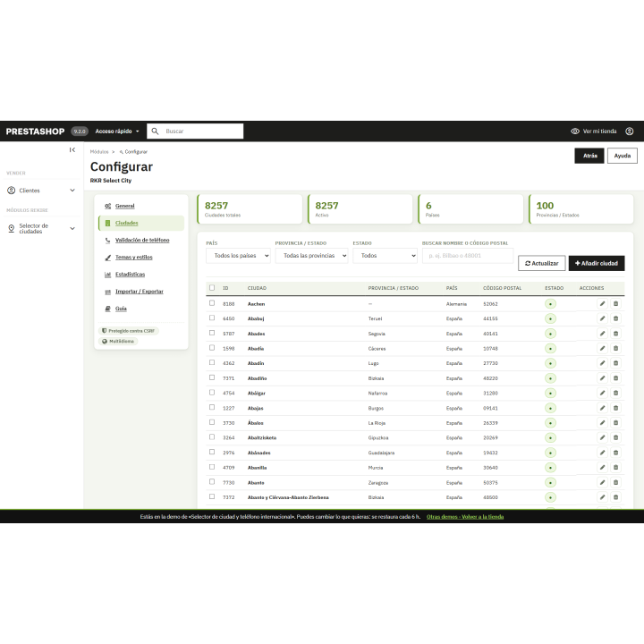Click the Ciudad column header
644x644 pixels.
pyautogui.click(x=257, y=288)
